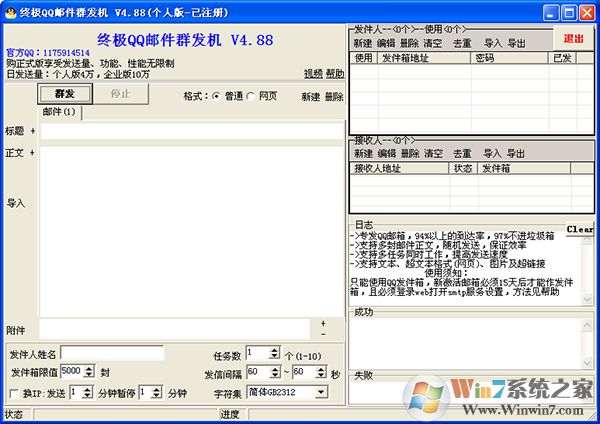
Task: Switch to the 邮件(1) tab
Action: click(x=59, y=112)
